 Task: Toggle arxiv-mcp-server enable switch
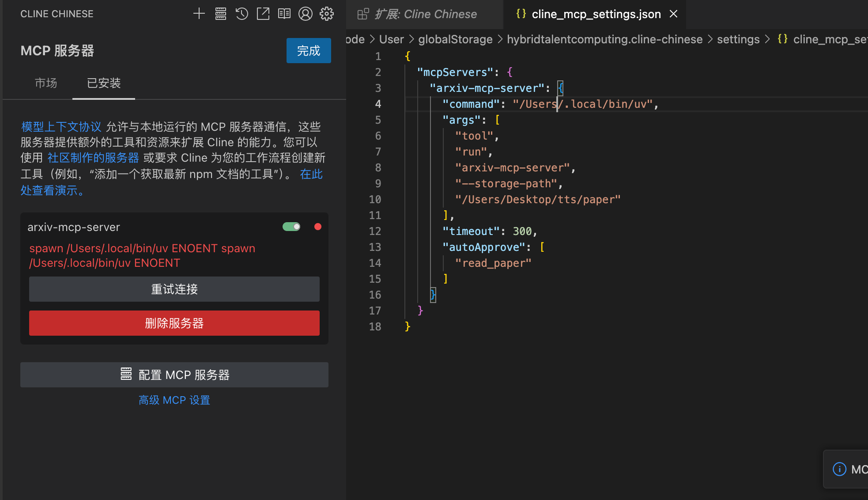291,227
